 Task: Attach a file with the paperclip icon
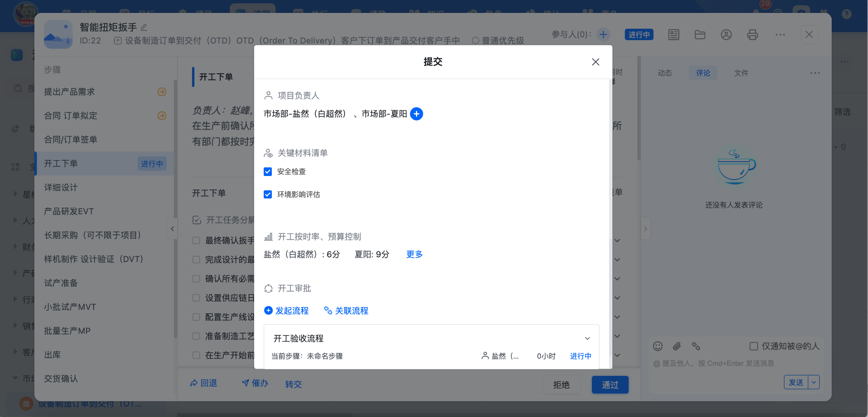tap(677, 346)
